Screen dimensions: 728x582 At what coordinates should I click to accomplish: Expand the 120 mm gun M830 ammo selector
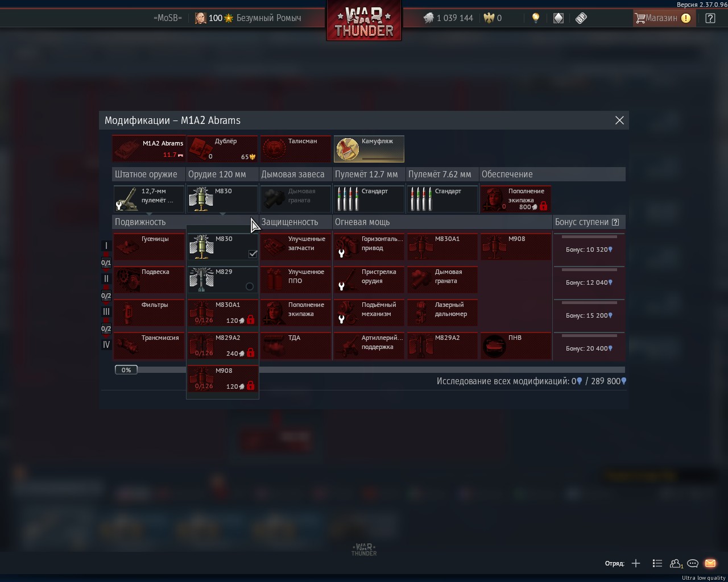coord(222,199)
